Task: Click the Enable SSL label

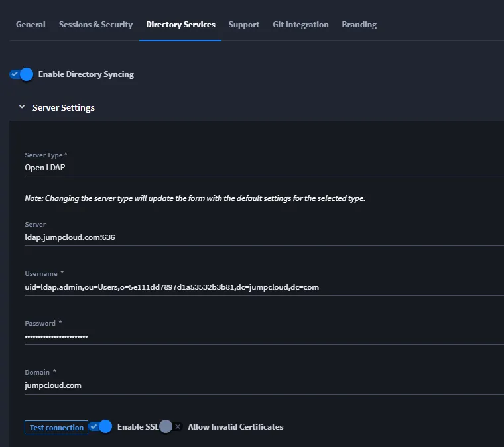Action: point(138,427)
